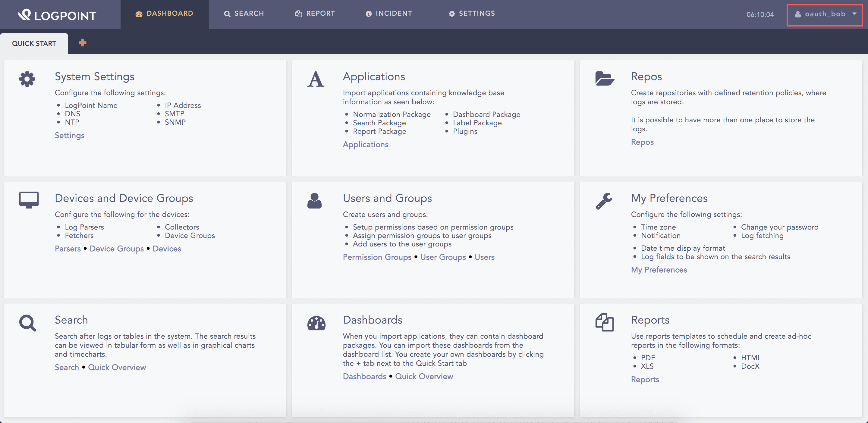Click the Parsers link under Devices
Screen dimensions: 868x423
coord(68,249)
